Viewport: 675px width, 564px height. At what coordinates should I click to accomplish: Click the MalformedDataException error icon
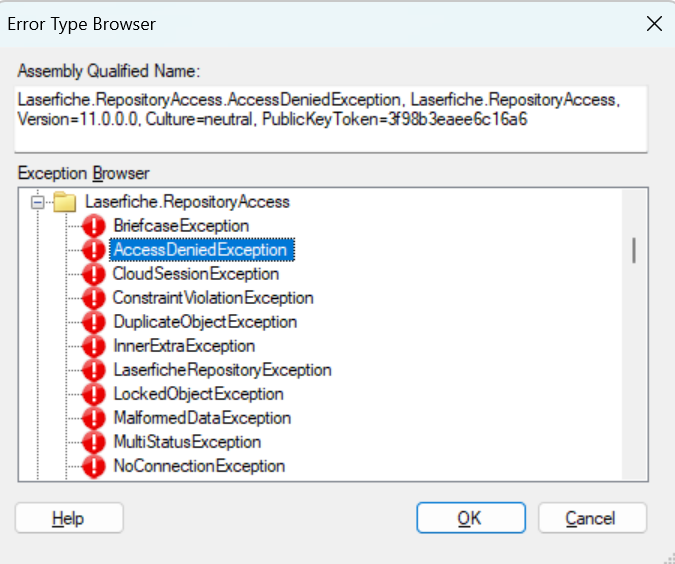point(94,418)
